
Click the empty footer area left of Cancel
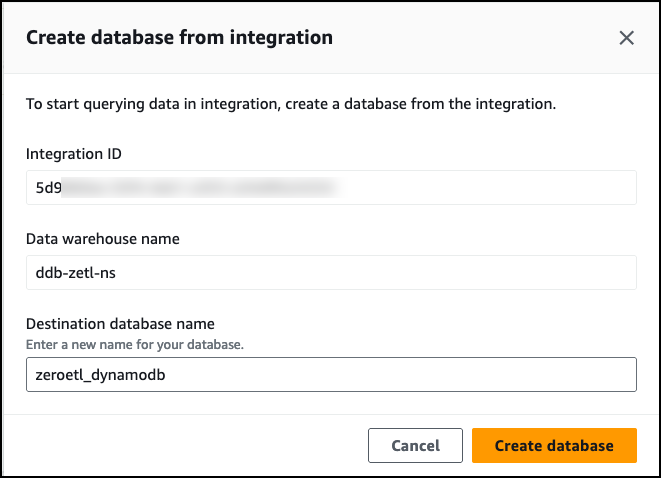(180, 446)
